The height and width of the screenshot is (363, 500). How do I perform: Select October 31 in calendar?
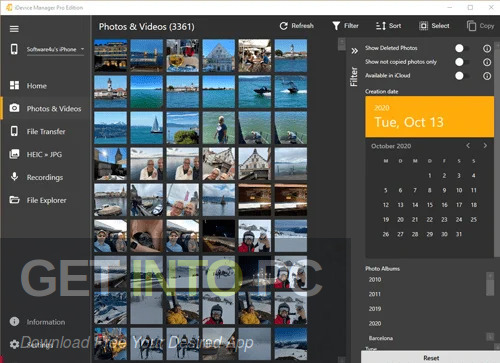click(459, 234)
